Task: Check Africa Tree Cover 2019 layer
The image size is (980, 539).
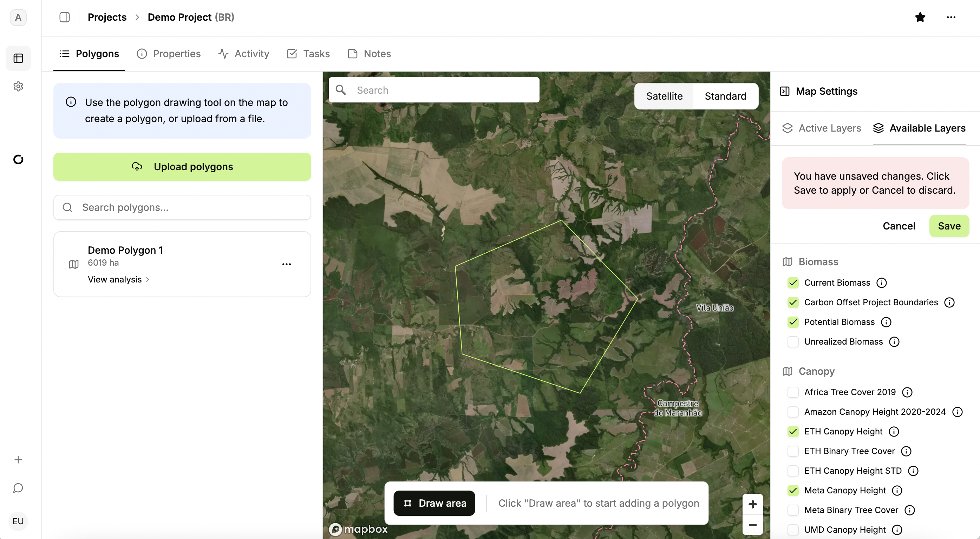Action: point(793,392)
